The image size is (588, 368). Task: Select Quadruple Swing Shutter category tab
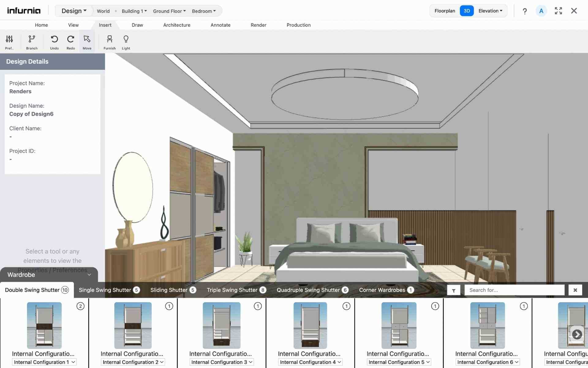click(313, 290)
